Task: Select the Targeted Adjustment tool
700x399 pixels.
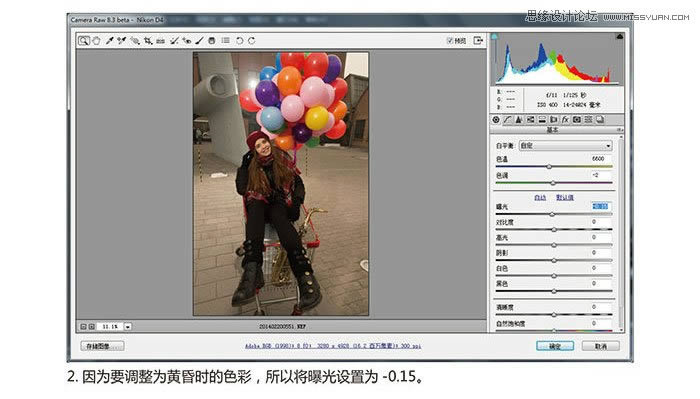Action: 134,41
